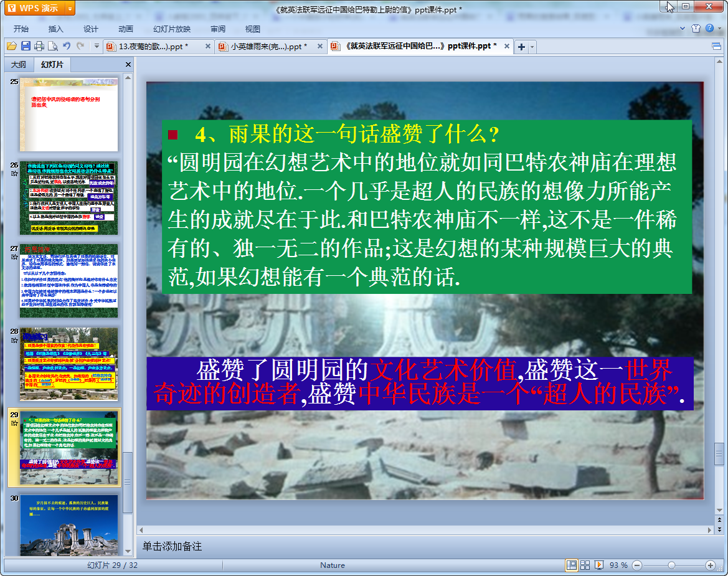Screen dimensions: 728x576
Task: Open Print Preview from the toolbar
Action: coord(53,47)
